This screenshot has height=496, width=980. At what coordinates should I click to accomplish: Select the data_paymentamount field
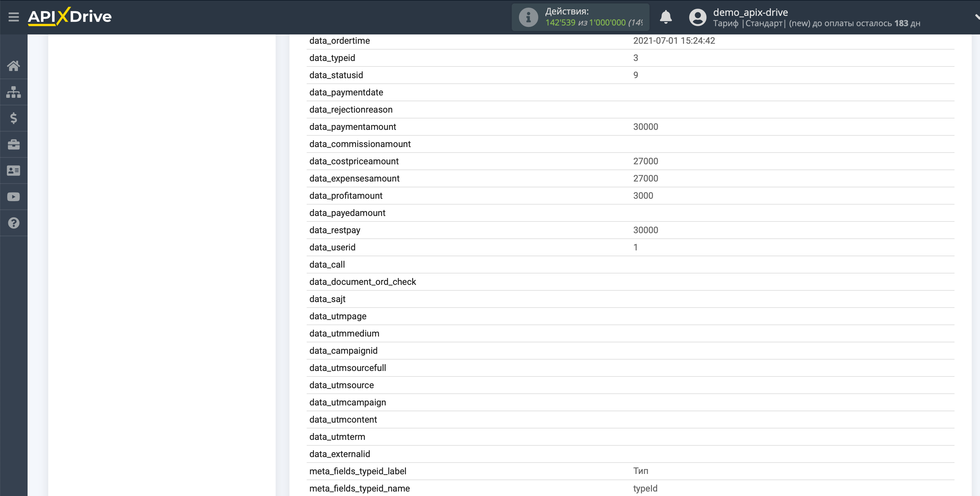(353, 127)
